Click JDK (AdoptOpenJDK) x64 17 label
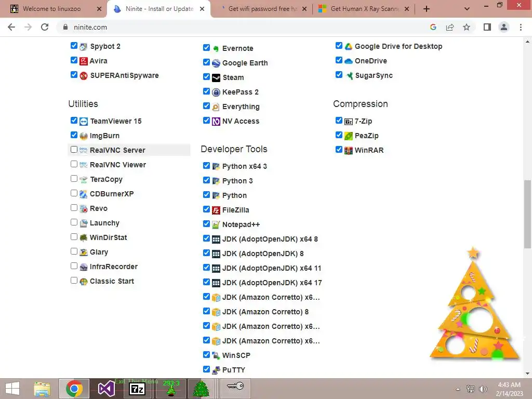532x399 pixels. tap(272, 283)
